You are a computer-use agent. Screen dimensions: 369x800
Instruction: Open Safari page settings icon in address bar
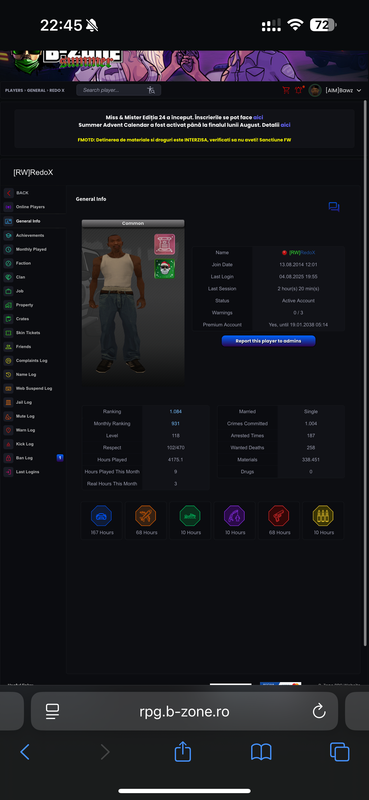52,711
